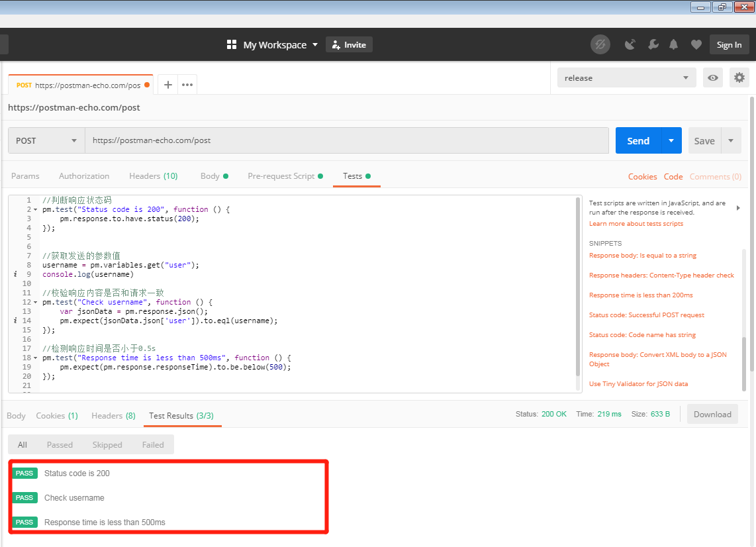Image resolution: width=756 pixels, height=547 pixels.
Task: Click the sync status offline icon
Action: 600,45
